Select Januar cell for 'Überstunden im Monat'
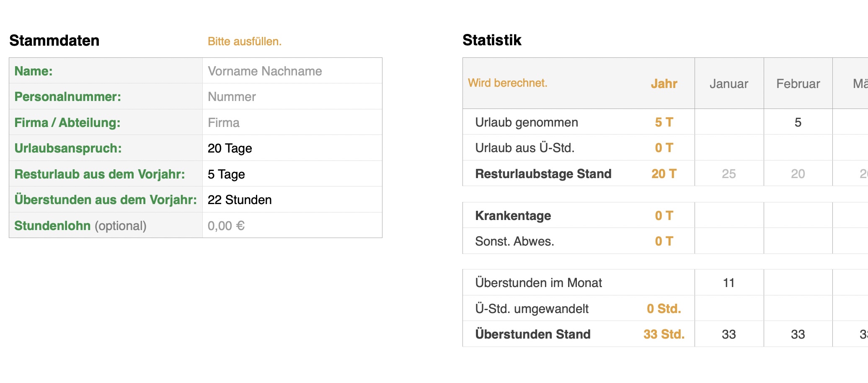This screenshot has height=383, width=868. tap(729, 283)
